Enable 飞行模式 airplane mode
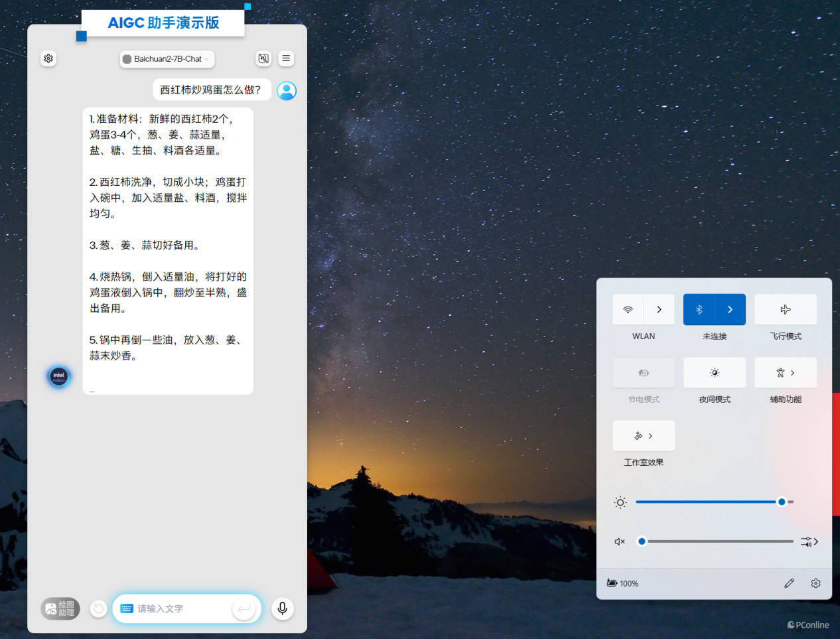Viewport: 840px width, 639px height. 786,310
